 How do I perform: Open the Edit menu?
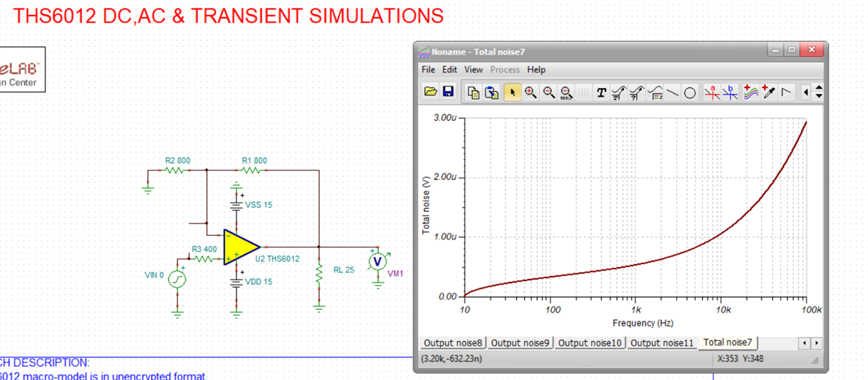[450, 70]
